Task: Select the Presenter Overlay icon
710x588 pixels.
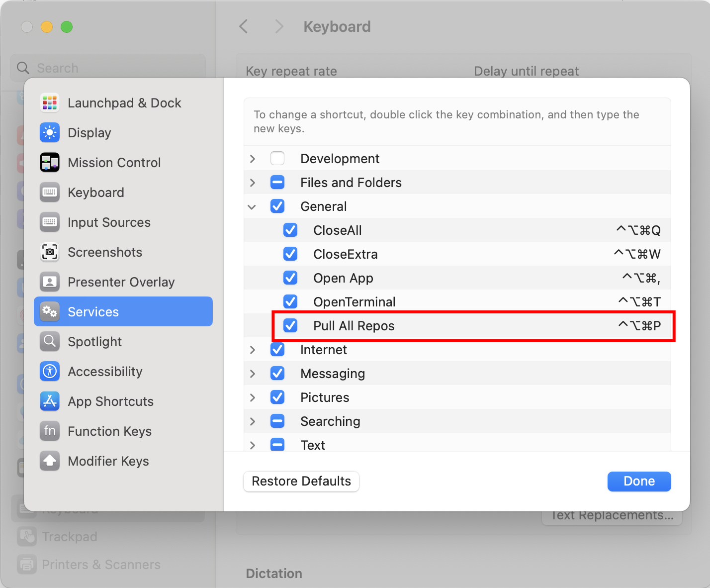Action: tap(50, 282)
